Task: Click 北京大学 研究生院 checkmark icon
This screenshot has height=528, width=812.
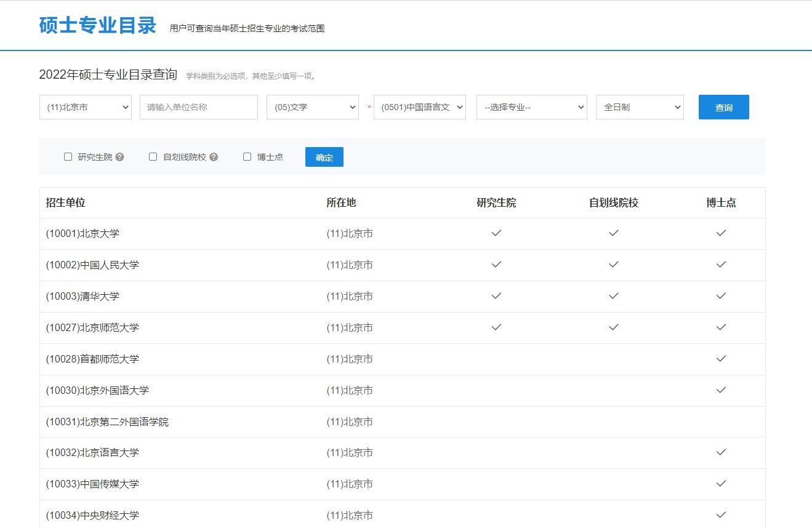Action: 496,233
